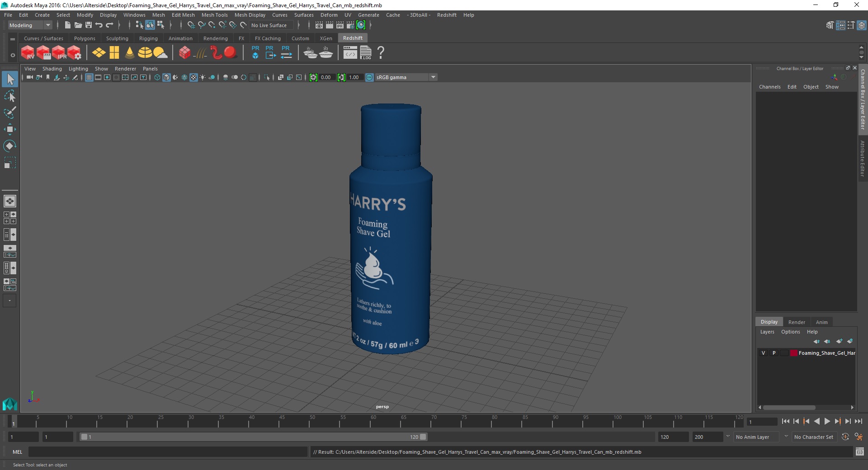Switch to the Polygons shelf tab
Screen dimensions: 868x470
coord(85,38)
